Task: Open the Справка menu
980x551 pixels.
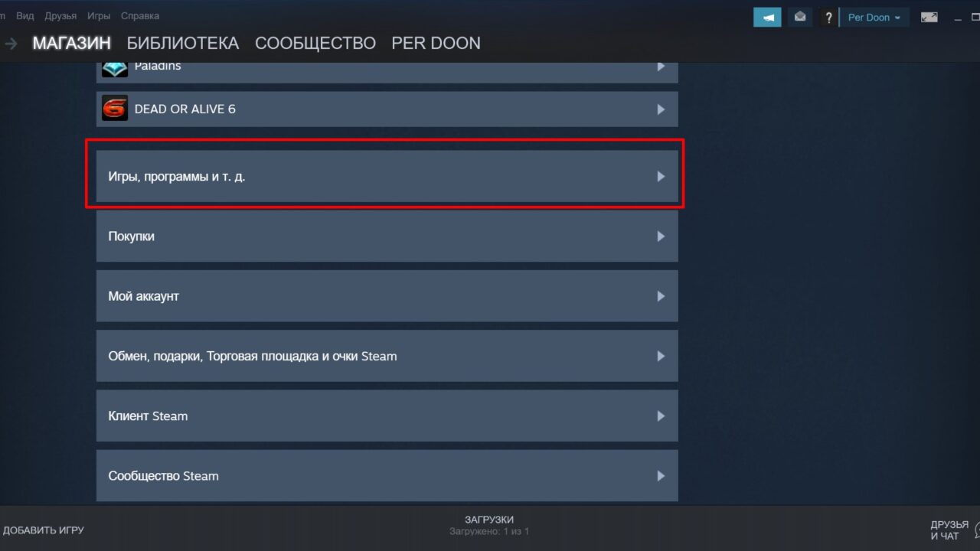Action: [x=140, y=15]
